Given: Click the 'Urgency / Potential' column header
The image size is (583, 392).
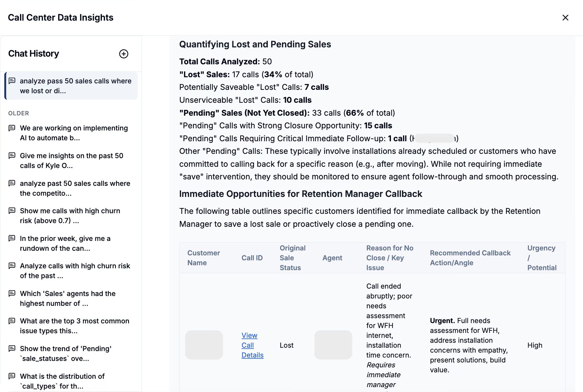Looking at the screenshot, I should coord(541,258).
